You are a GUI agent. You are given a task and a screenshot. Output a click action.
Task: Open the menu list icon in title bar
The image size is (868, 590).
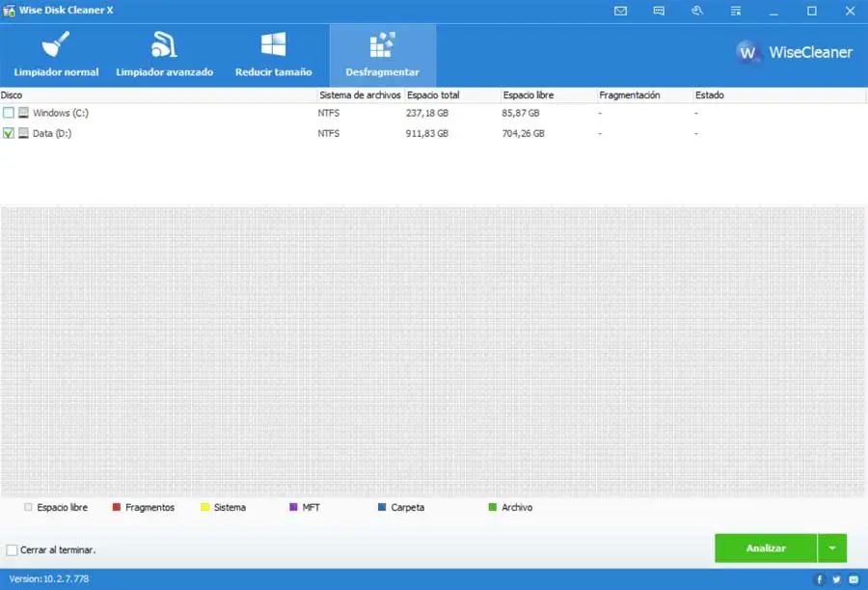click(736, 11)
